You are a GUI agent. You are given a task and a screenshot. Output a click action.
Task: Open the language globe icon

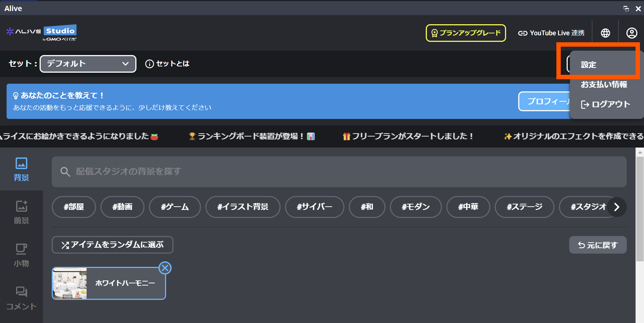coord(605,33)
